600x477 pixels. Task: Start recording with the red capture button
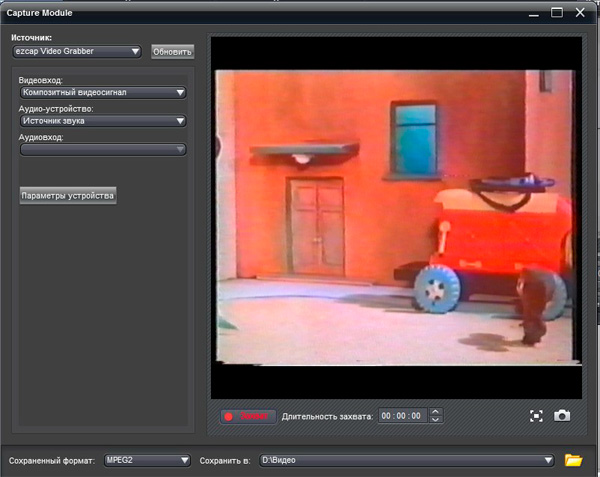tap(246, 415)
